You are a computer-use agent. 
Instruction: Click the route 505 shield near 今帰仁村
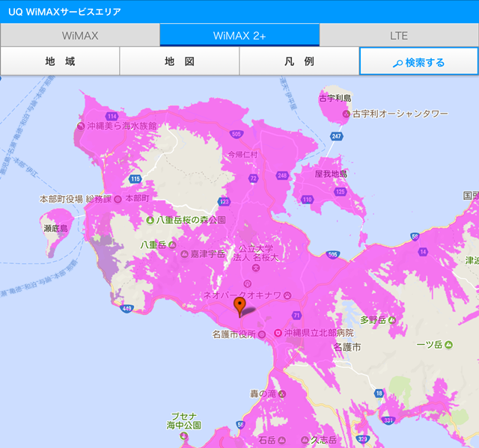(x=237, y=134)
